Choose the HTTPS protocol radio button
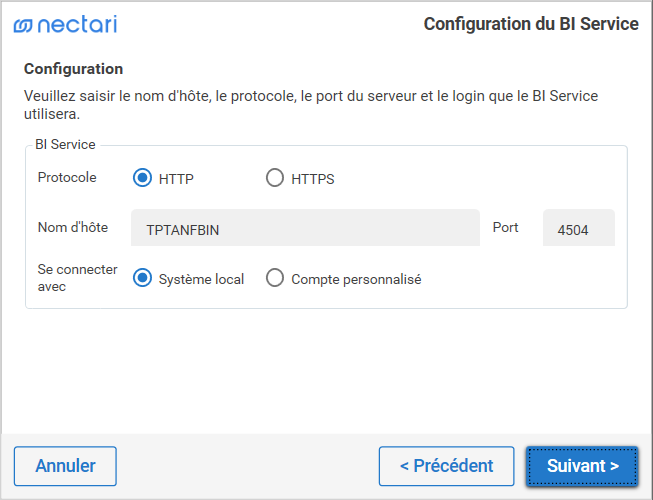 [275, 179]
